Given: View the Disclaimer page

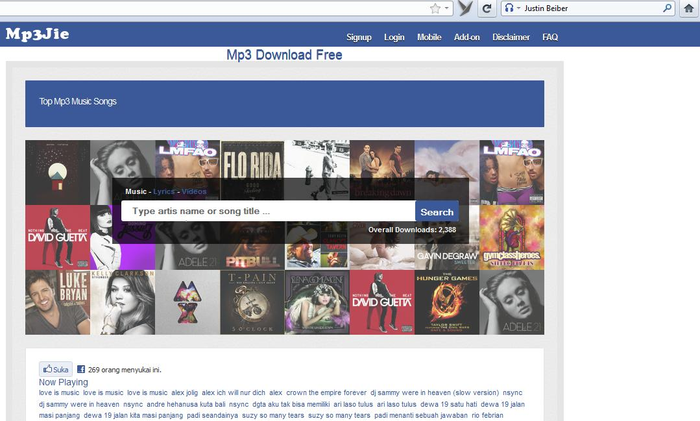Looking at the screenshot, I should click(511, 37).
